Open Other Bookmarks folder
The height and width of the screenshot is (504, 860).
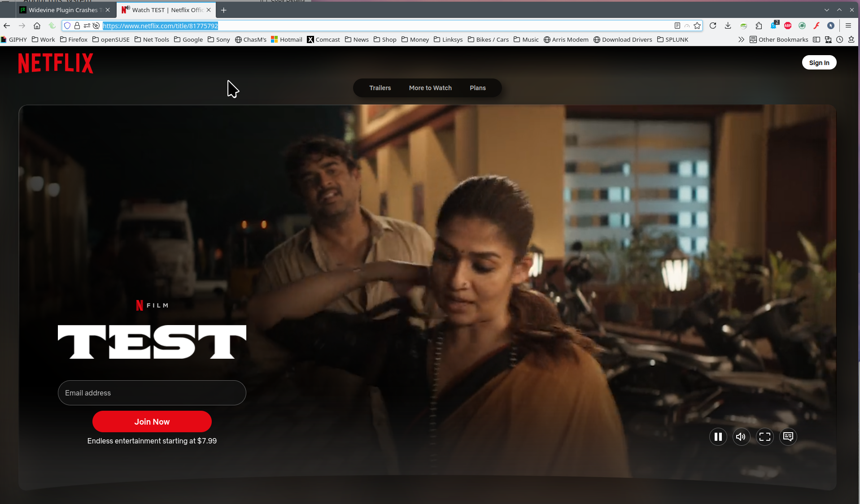[x=779, y=39]
